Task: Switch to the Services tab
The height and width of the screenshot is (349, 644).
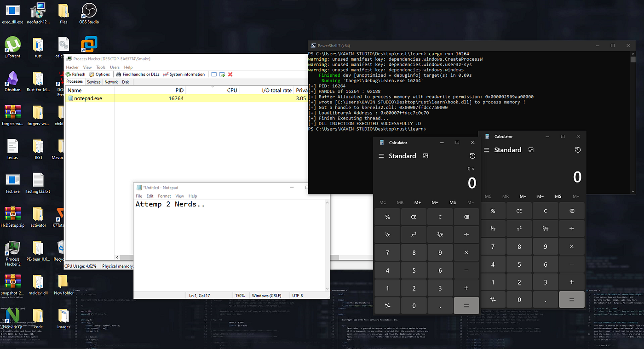Action: [x=94, y=82]
